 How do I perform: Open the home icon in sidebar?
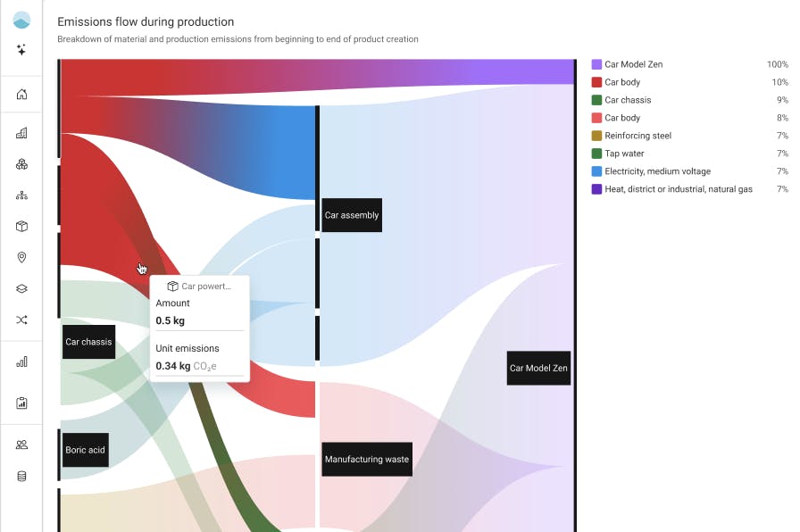[x=21, y=95]
